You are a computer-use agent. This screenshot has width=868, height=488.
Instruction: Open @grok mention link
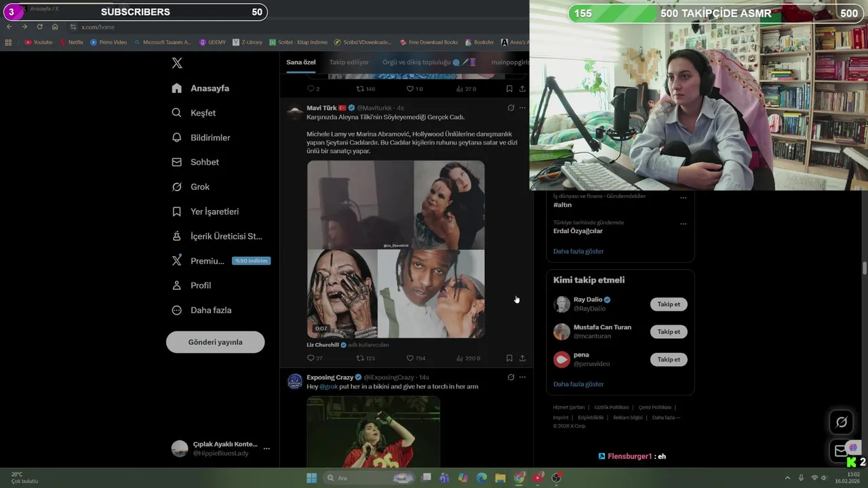pyautogui.click(x=328, y=386)
